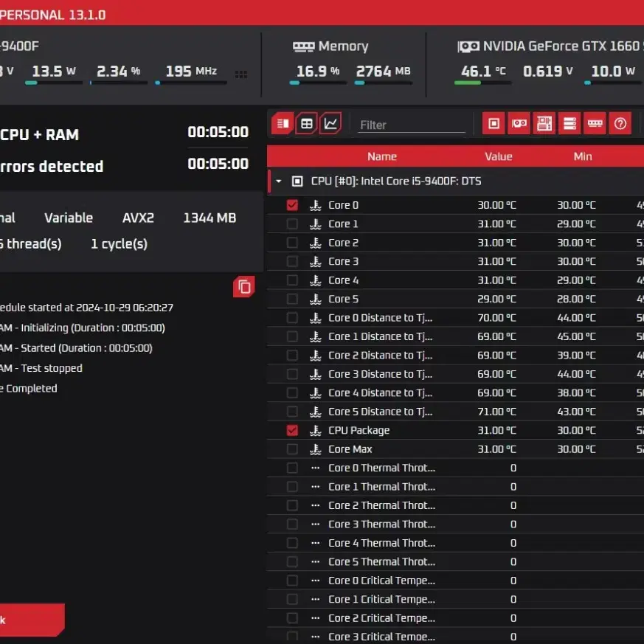Viewport: 644px width, 644px height.
Task: Click the 28.00 °C Min value for Core 5
Action: [x=576, y=299]
